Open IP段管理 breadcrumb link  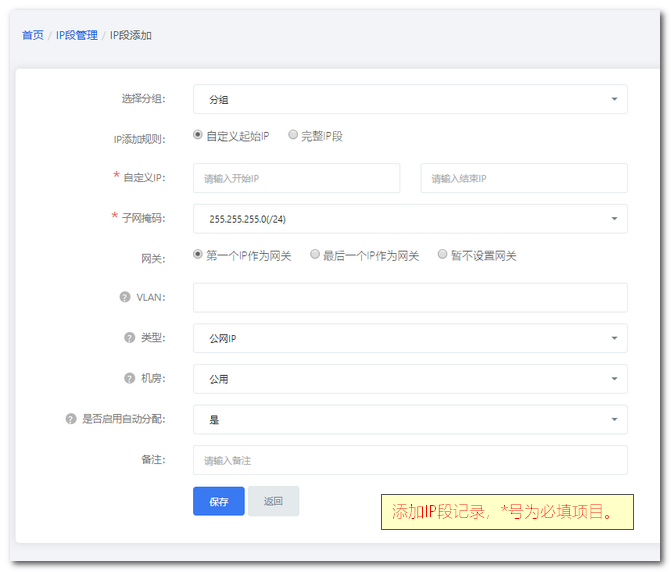(77, 35)
